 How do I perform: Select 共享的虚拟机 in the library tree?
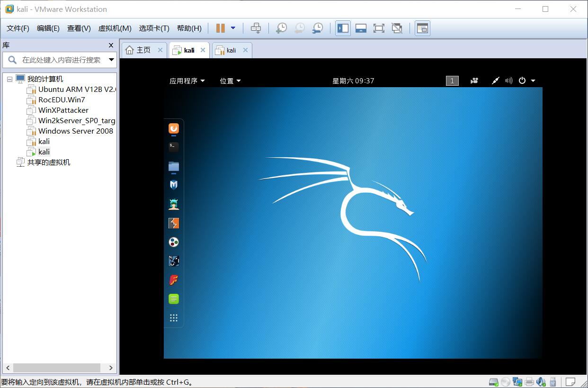pos(48,162)
